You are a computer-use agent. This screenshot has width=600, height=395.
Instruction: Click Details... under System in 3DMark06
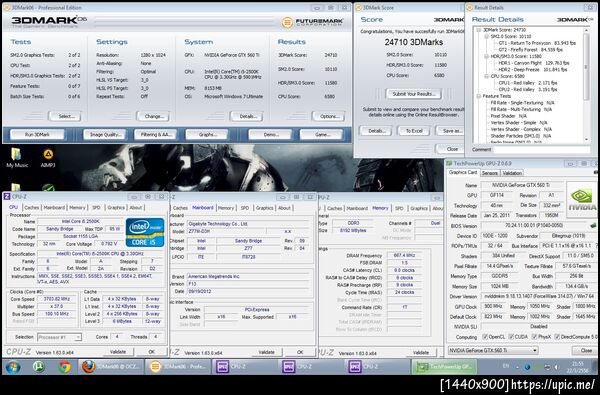pos(246,116)
